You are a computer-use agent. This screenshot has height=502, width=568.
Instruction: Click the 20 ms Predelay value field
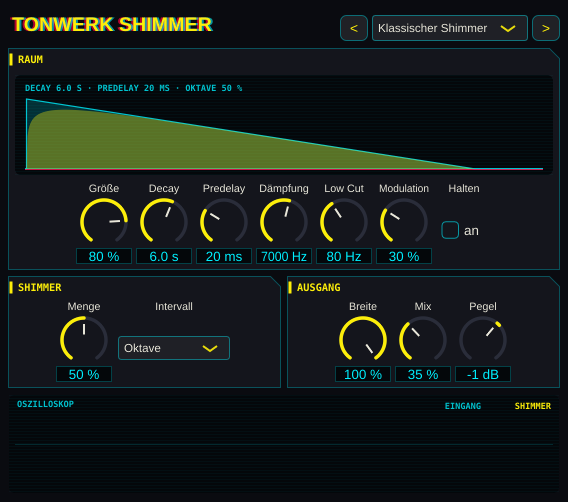click(224, 256)
